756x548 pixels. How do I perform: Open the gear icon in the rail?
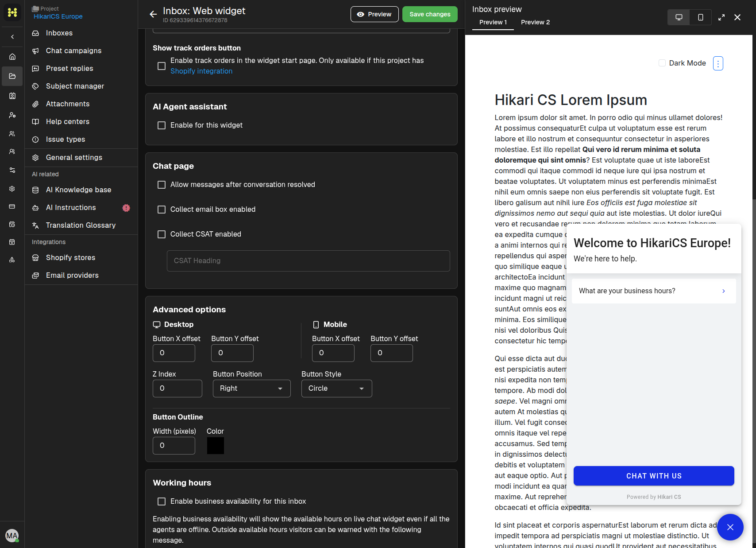coord(12,189)
